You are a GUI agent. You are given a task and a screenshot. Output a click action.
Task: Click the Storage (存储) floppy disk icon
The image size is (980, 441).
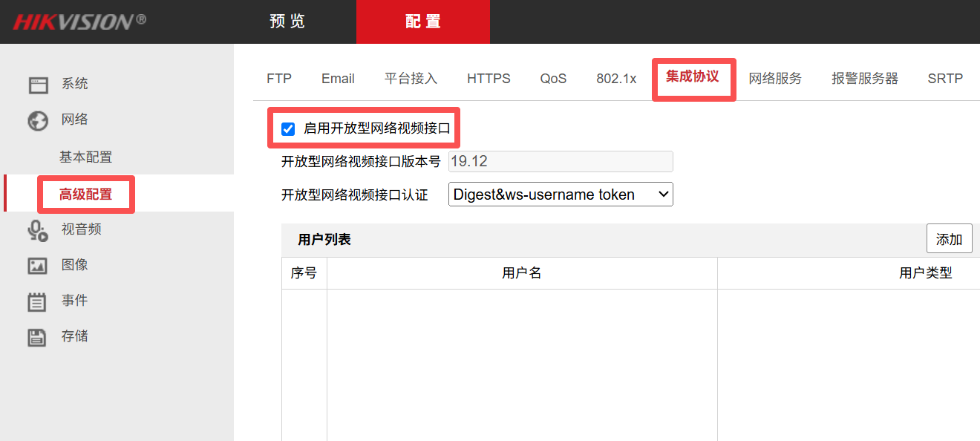38,337
